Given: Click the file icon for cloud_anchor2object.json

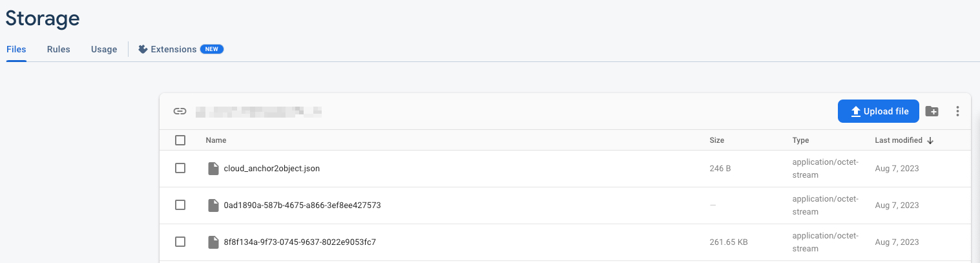Looking at the screenshot, I should coord(213,169).
